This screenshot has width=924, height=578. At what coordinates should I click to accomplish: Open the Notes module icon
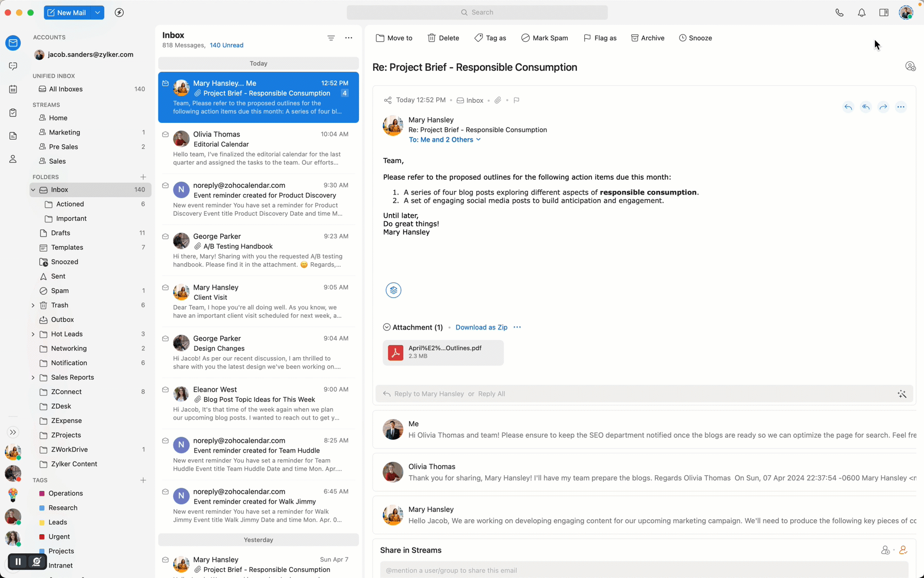coord(13,136)
